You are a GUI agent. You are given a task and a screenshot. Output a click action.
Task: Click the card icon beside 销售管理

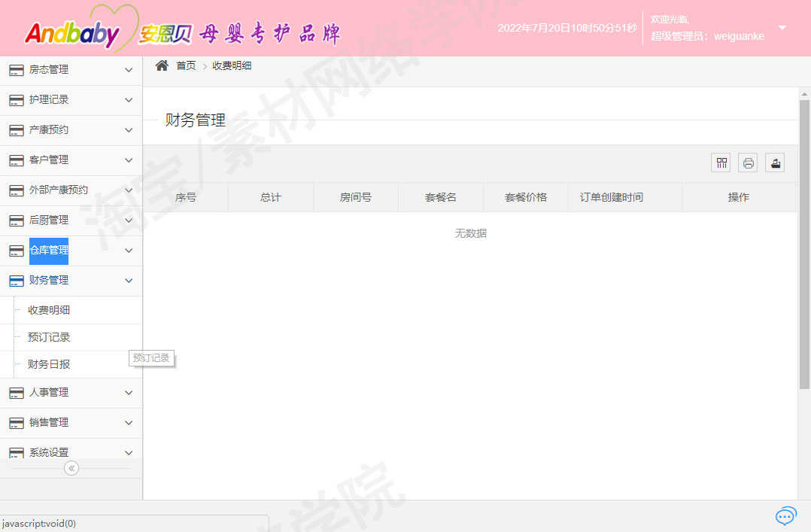(17, 423)
